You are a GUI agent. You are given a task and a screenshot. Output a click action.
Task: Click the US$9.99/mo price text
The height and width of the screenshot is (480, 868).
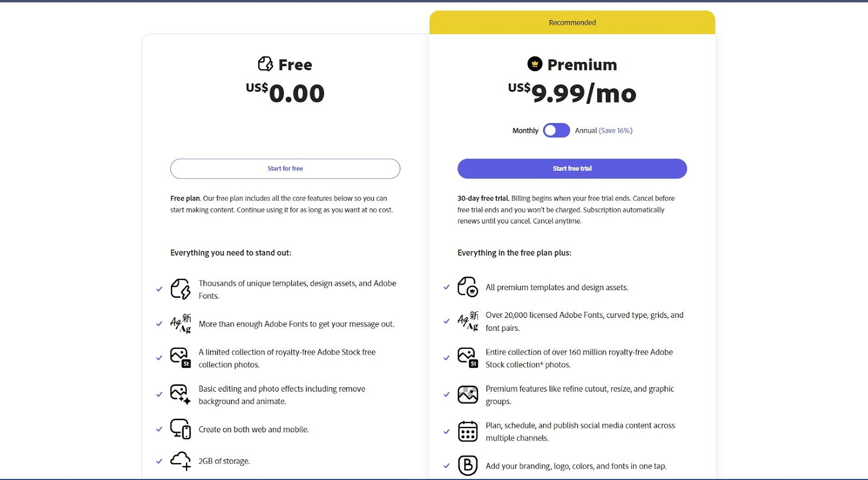click(x=572, y=93)
